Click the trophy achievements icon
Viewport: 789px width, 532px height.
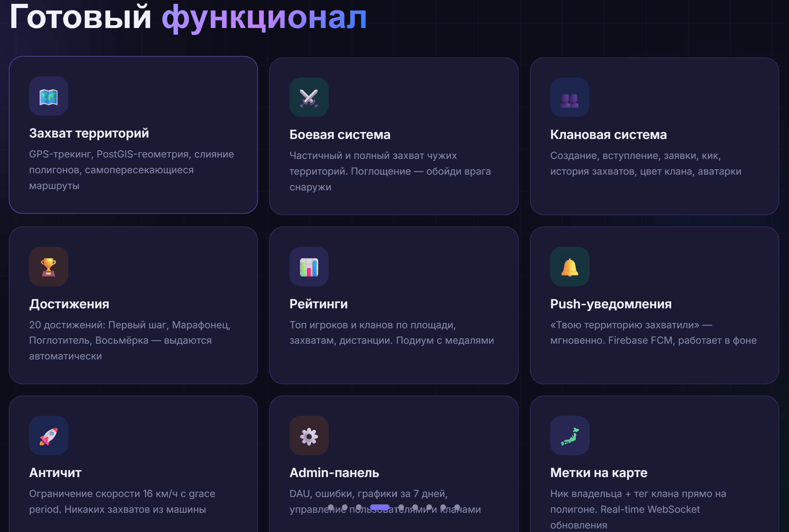48,267
